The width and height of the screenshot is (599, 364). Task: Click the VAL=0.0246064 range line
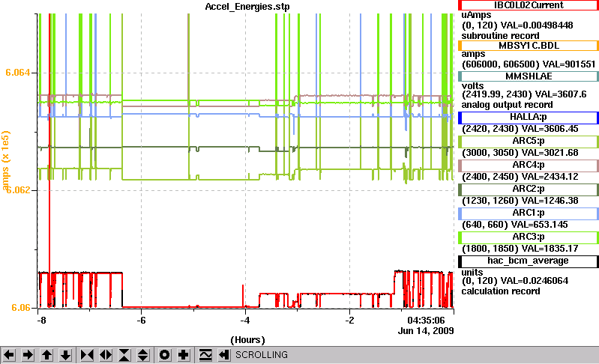(x=515, y=281)
